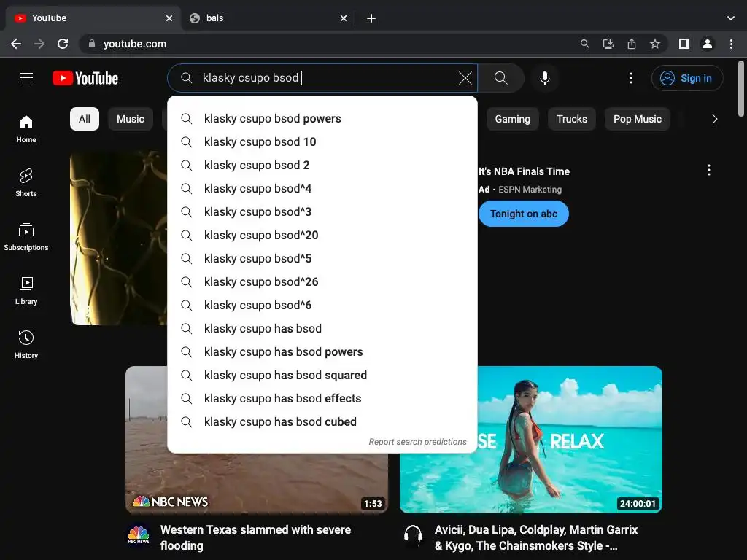Select the Pop Music filter chip

click(638, 119)
